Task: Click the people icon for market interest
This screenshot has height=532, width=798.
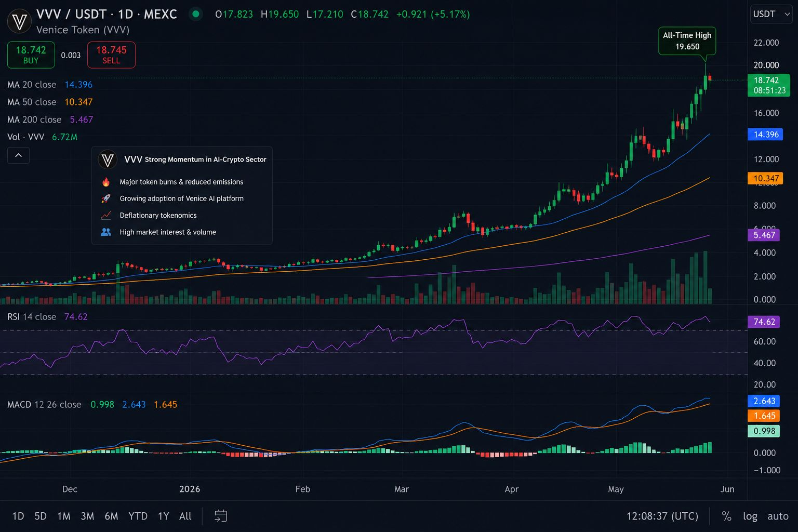Action: 106,232
